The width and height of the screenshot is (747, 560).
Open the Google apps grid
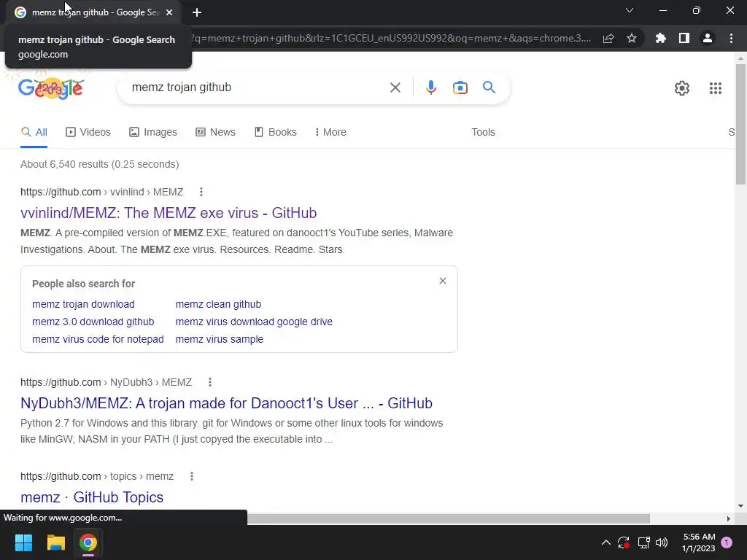[x=715, y=88]
